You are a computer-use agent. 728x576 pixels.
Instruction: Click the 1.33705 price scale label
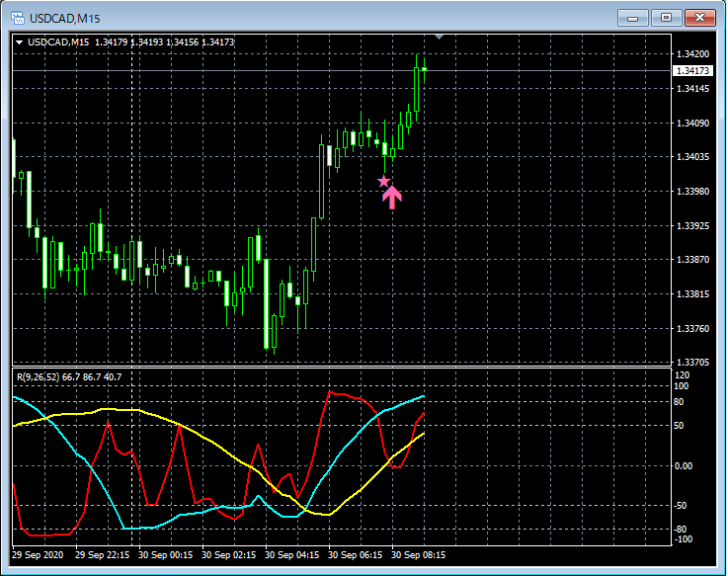coord(692,363)
